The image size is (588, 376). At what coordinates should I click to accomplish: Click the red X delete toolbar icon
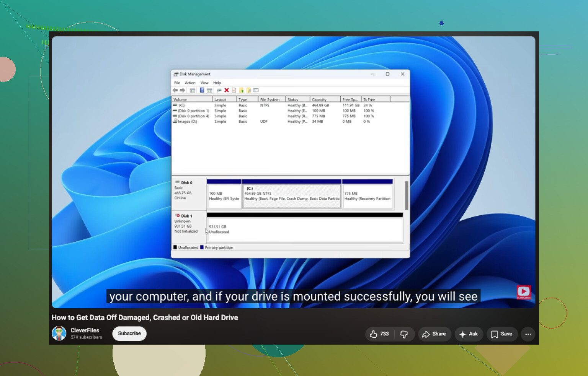pos(227,90)
